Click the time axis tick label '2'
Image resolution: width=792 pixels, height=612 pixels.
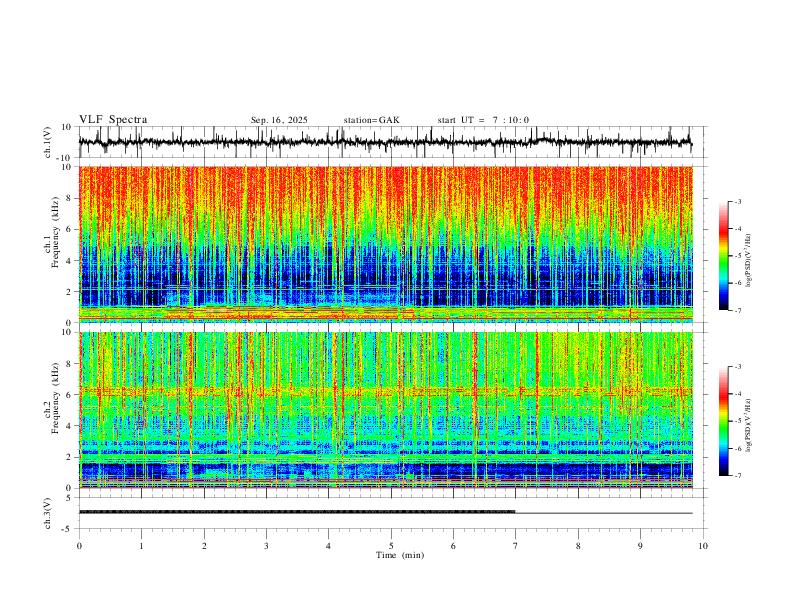pos(204,546)
